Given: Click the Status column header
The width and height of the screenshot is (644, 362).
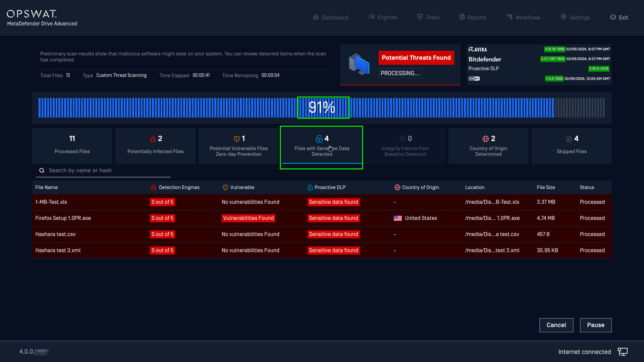Looking at the screenshot, I should pyautogui.click(x=587, y=187).
